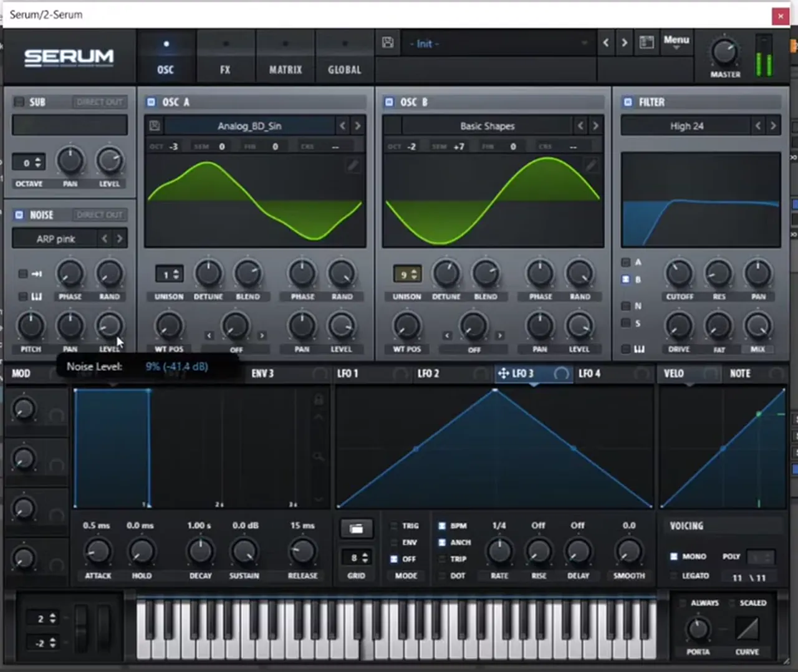Click next OSC B wavetable arrow

coord(596,126)
